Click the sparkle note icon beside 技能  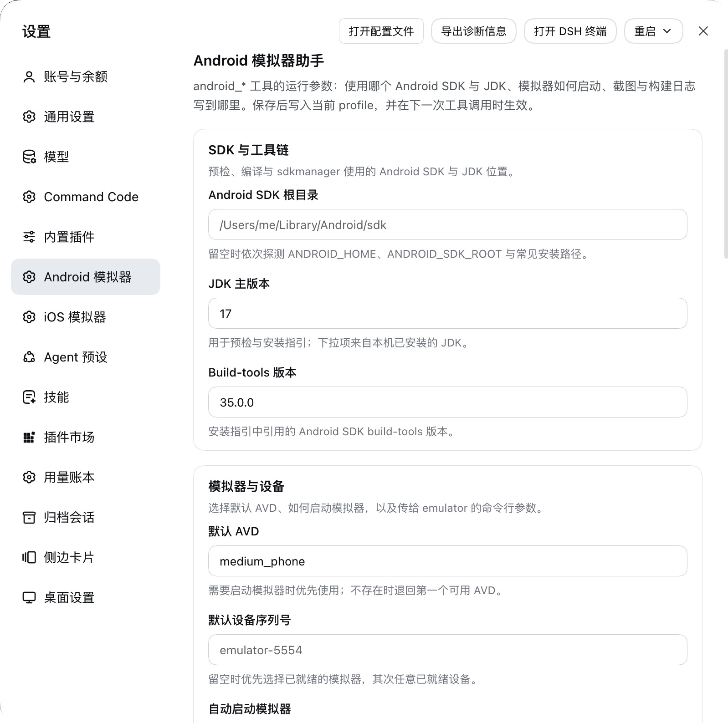(29, 397)
